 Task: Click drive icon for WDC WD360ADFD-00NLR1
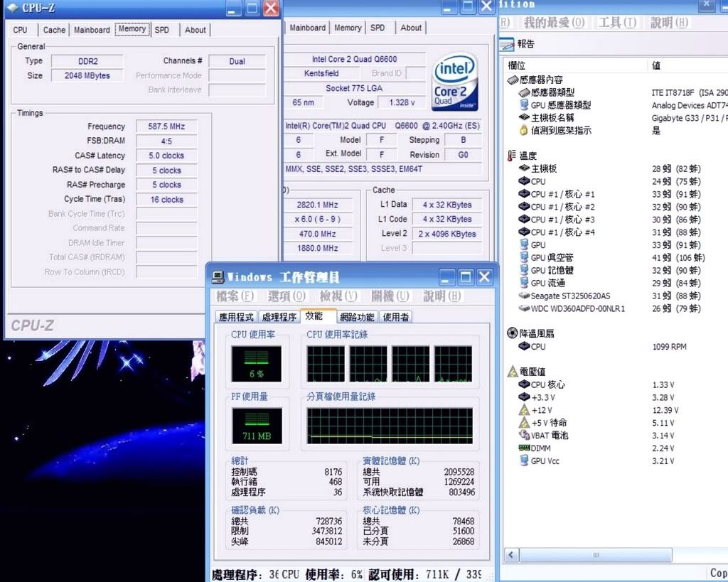pos(524,308)
